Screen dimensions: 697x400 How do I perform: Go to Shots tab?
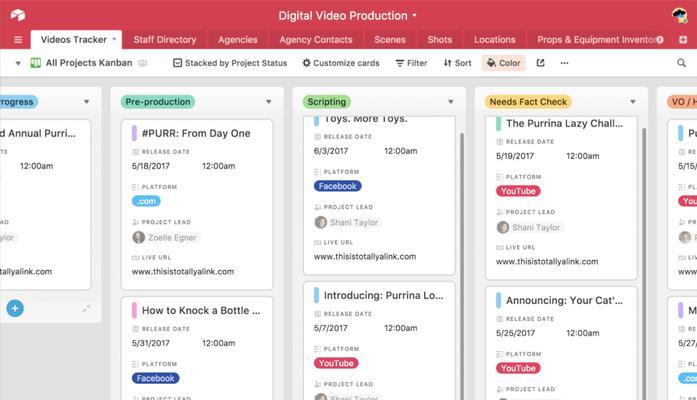[440, 40]
